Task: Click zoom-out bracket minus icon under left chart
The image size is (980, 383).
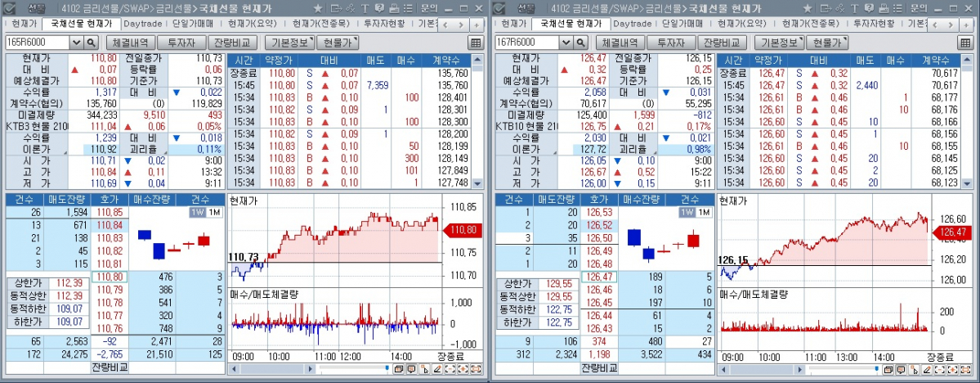Action: 450,369
